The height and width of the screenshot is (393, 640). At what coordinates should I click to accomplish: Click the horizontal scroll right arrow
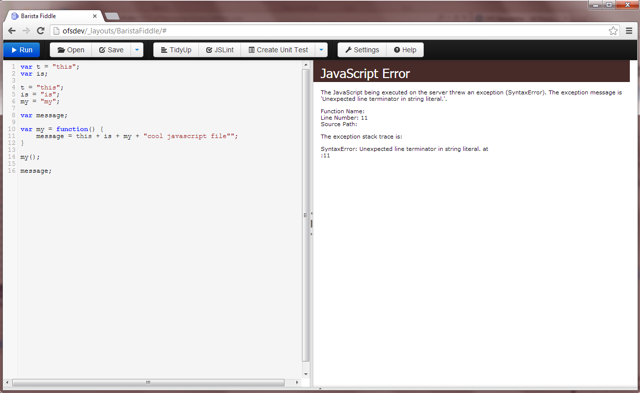point(297,382)
